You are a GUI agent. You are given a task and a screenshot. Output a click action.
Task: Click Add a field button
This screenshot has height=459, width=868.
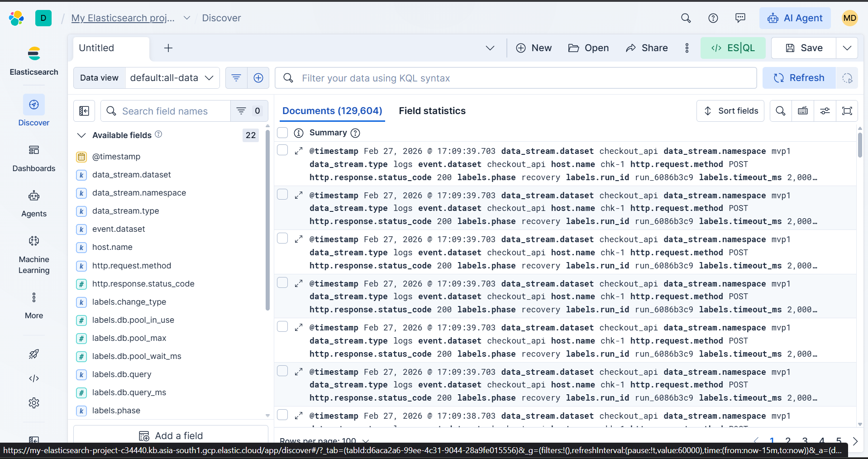171,435
